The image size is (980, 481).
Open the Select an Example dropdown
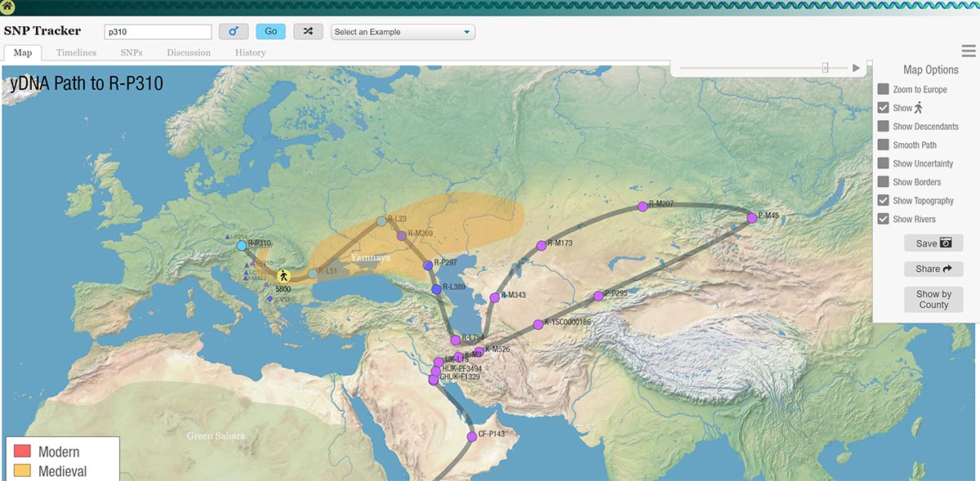403,32
